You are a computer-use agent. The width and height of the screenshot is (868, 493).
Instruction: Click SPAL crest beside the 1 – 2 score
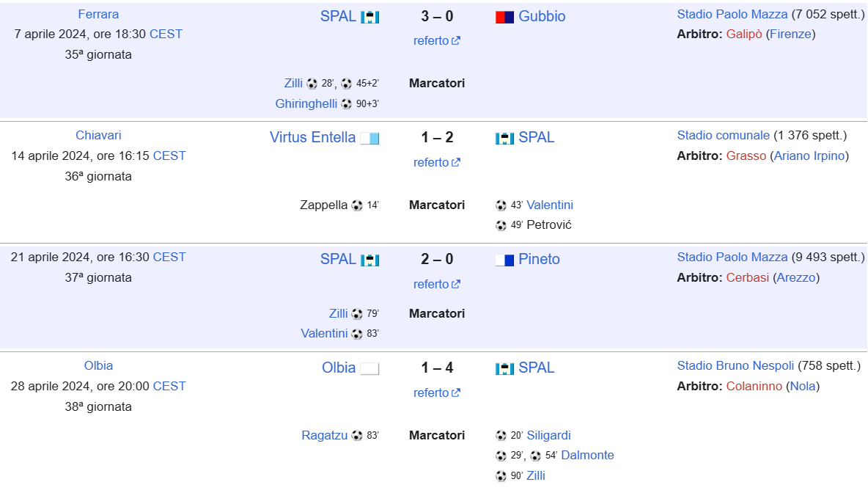pyautogui.click(x=504, y=139)
